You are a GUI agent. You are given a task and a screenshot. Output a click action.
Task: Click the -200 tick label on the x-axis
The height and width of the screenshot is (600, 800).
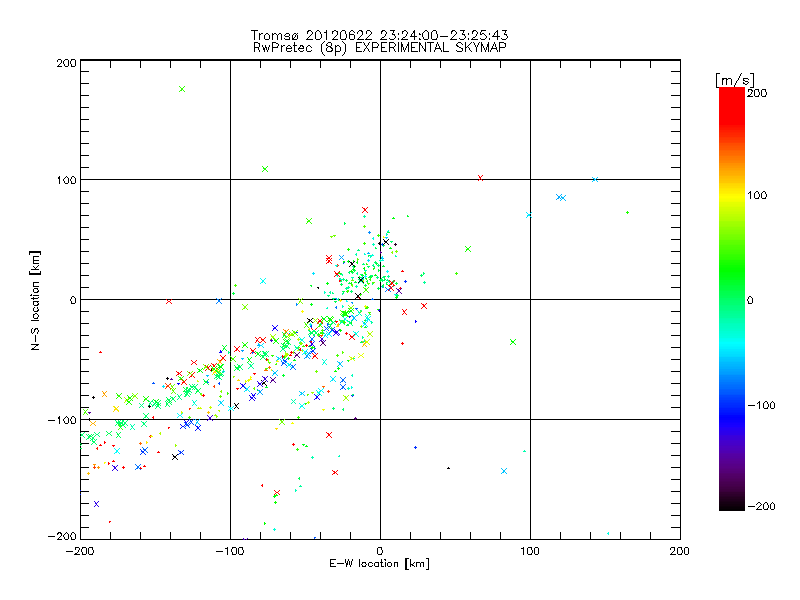pyautogui.click(x=80, y=551)
